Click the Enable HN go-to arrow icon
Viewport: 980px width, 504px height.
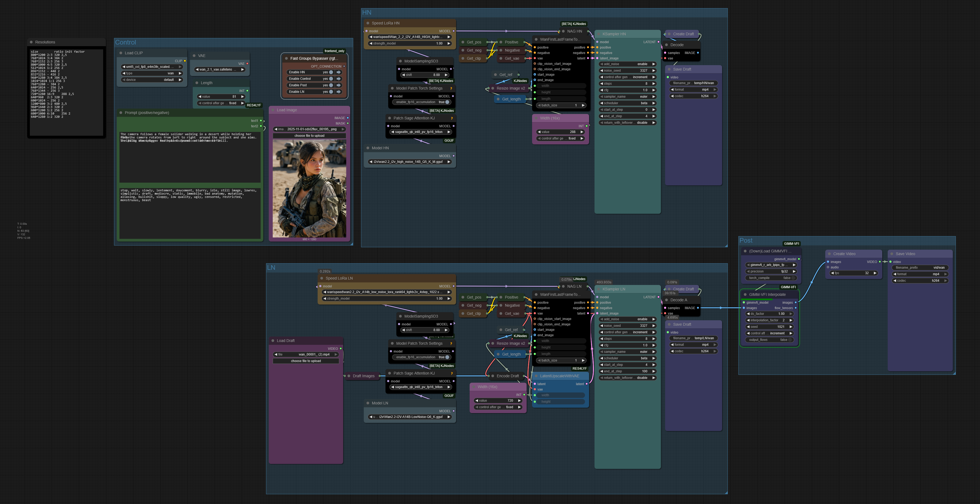(x=338, y=72)
